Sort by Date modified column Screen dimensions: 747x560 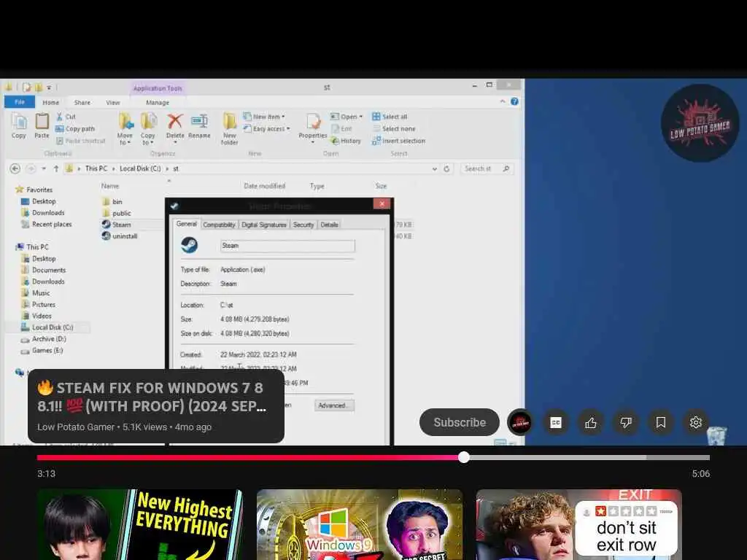pyautogui.click(x=264, y=186)
